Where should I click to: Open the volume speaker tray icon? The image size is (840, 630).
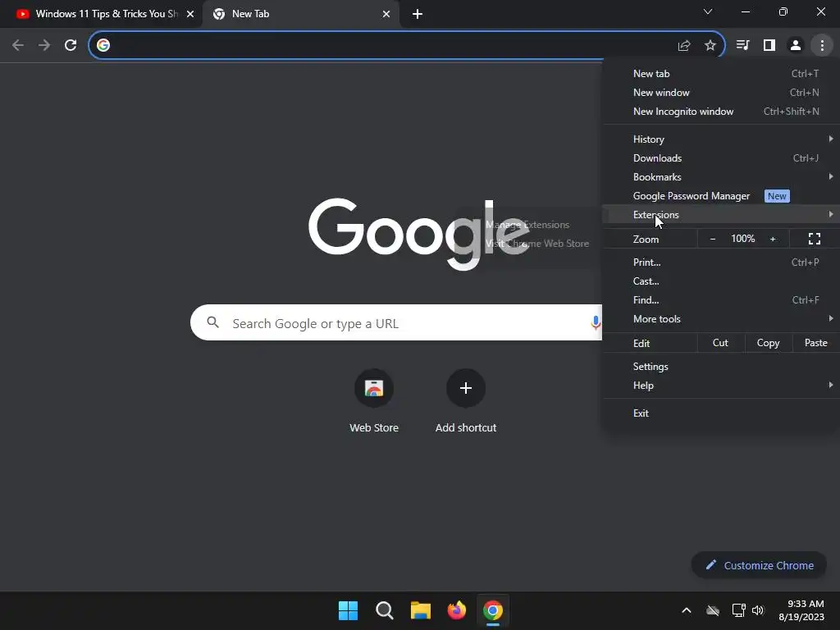[x=758, y=610]
